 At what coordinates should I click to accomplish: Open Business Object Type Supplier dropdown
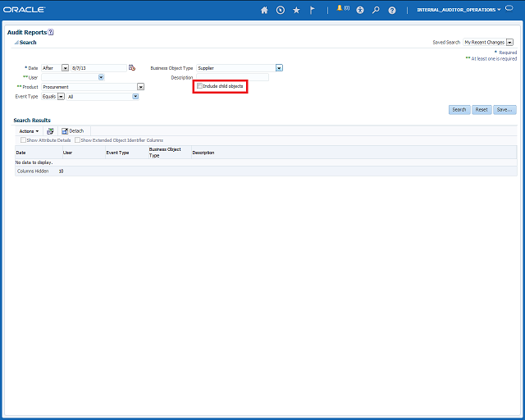point(279,68)
